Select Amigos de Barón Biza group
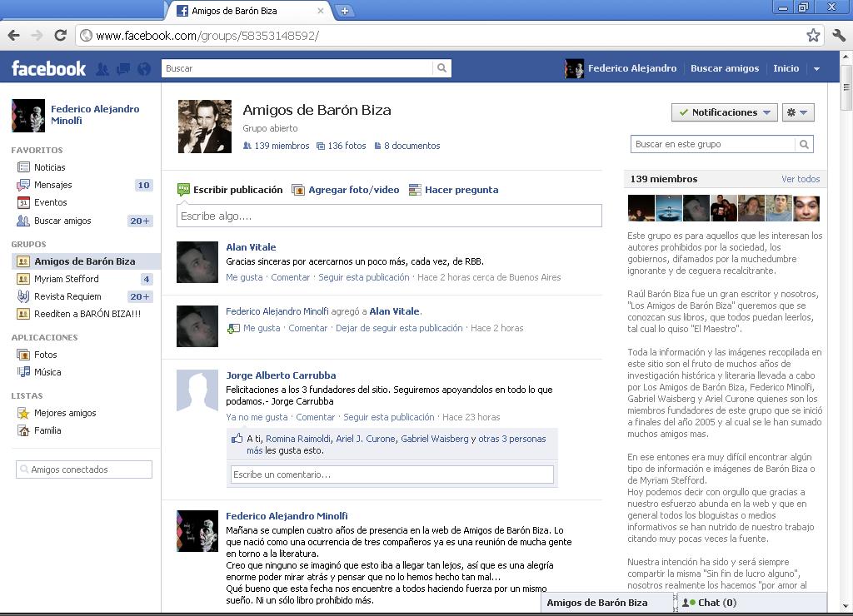Viewport: 853px width, 616px height. (x=84, y=261)
